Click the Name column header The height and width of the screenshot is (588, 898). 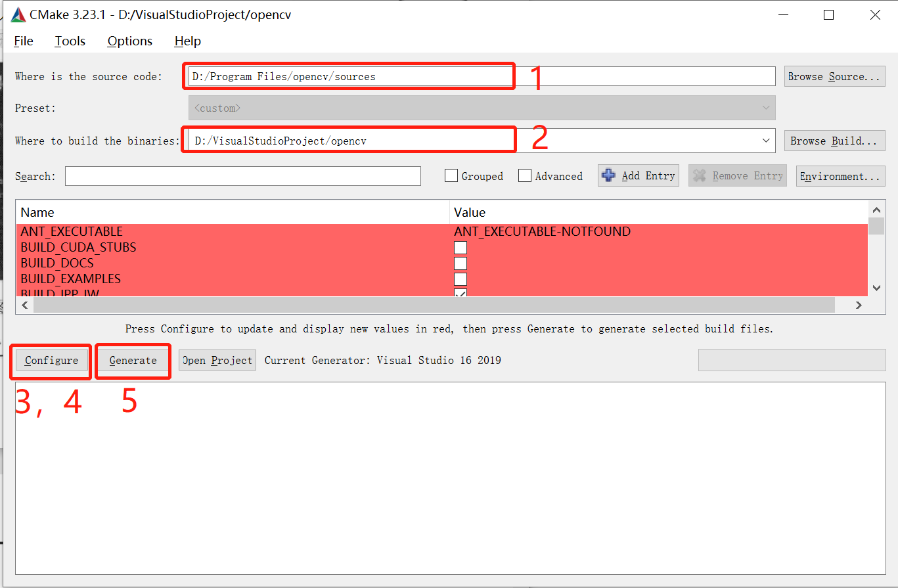coord(233,212)
